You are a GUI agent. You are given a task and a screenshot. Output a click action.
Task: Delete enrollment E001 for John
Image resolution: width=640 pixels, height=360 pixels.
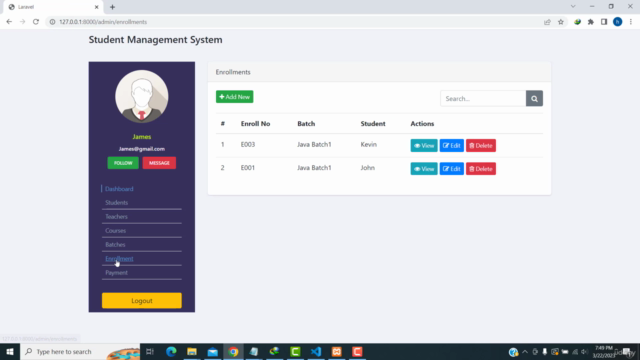481,169
